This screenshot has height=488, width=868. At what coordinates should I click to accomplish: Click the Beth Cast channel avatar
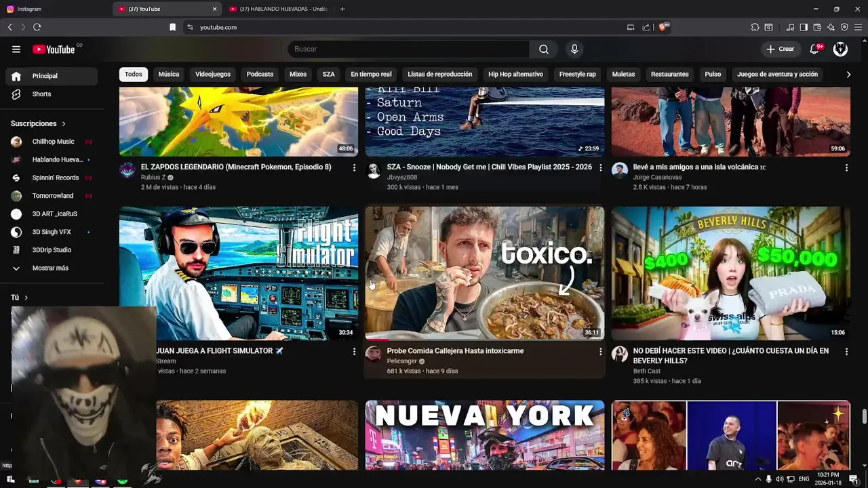click(x=620, y=354)
